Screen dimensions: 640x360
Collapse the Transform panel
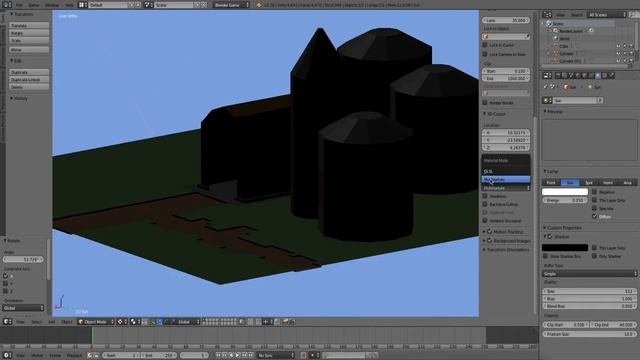click(22, 14)
